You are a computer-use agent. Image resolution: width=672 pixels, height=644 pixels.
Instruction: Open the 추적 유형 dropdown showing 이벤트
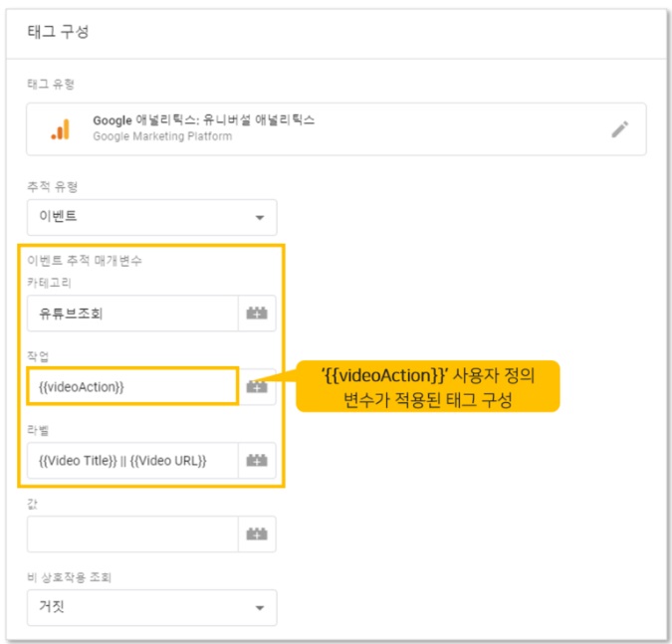(x=151, y=217)
